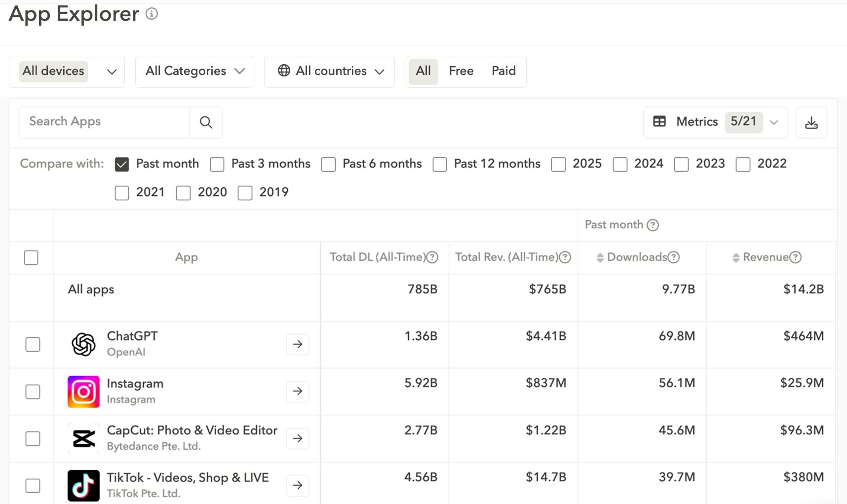Open the Metrics table icon
The width and height of the screenshot is (847, 504).
659,122
